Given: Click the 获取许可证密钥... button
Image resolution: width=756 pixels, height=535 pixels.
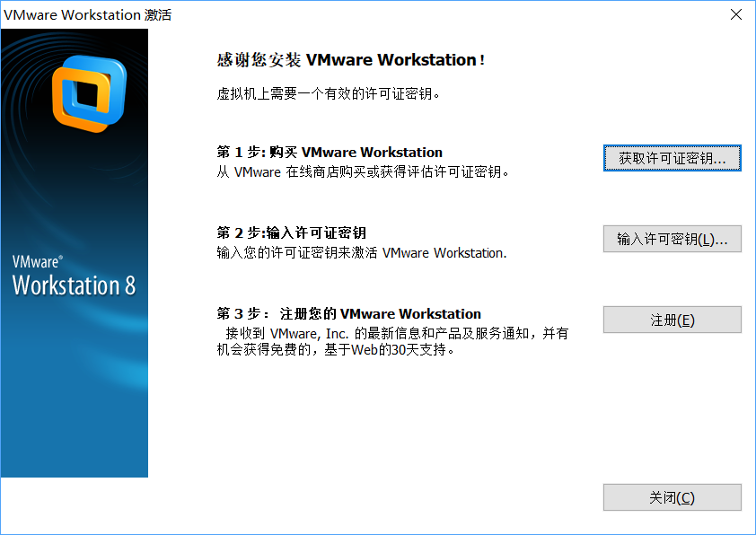Looking at the screenshot, I should [x=672, y=158].
